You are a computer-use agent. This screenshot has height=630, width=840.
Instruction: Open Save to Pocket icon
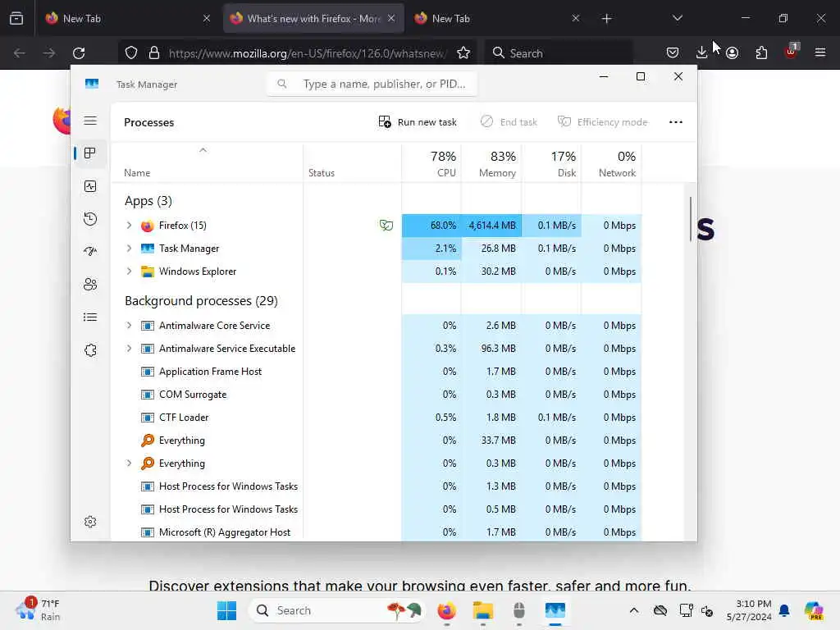click(x=673, y=52)
